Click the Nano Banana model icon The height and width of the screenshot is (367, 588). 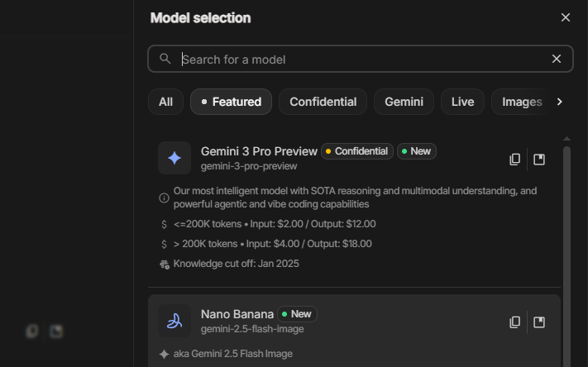[x=174, y=321]
